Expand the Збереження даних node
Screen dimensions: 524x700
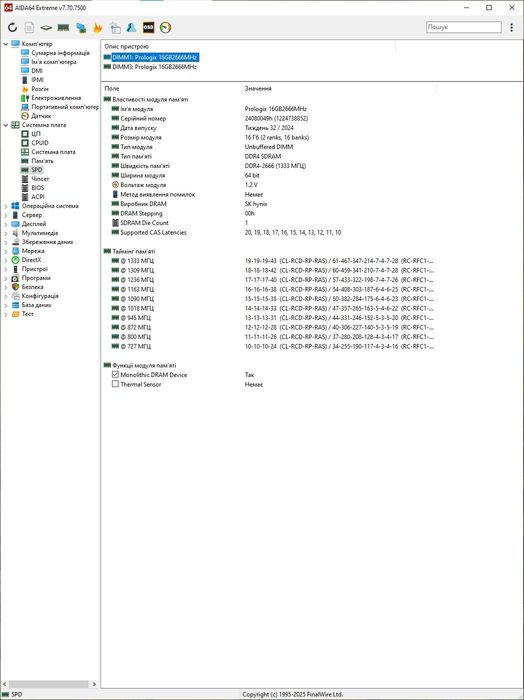coord(6,242)
